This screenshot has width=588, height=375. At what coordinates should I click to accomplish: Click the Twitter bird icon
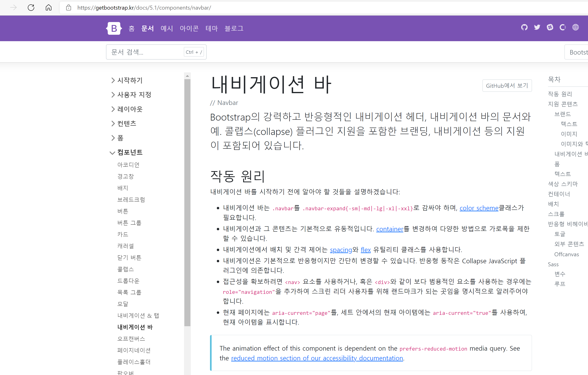click(x=537, y=27)
